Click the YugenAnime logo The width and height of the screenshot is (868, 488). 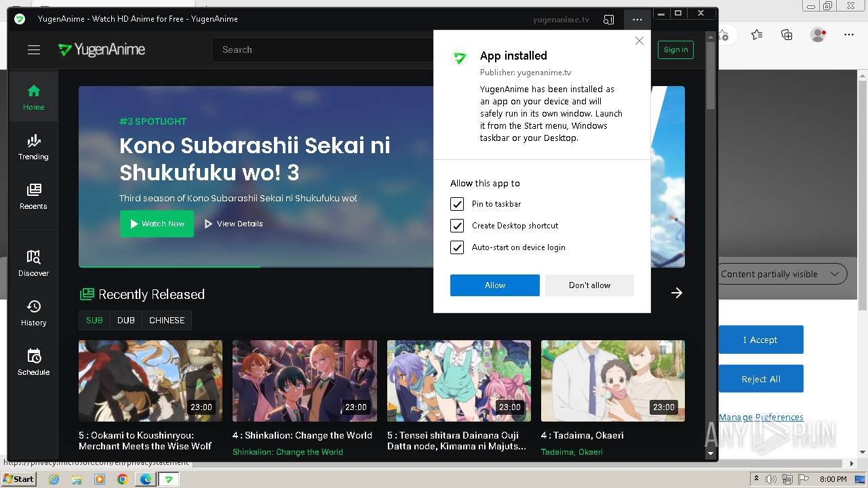[x=102, y=49]
